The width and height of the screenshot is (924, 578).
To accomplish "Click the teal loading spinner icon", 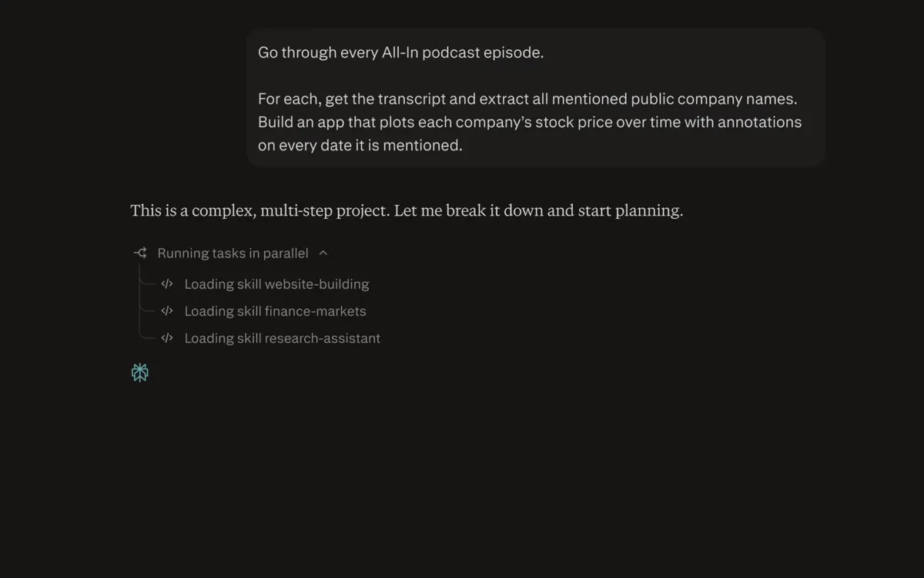I will [139, 373].
